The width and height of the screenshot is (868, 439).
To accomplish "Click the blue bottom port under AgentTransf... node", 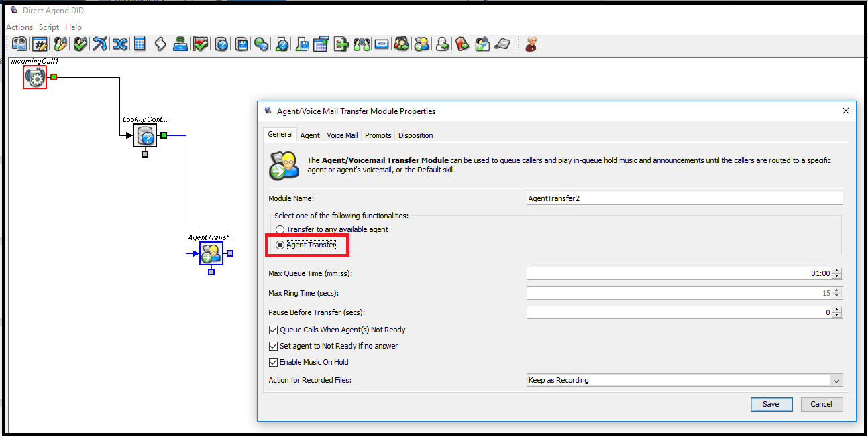I will (x=211, y=272).
